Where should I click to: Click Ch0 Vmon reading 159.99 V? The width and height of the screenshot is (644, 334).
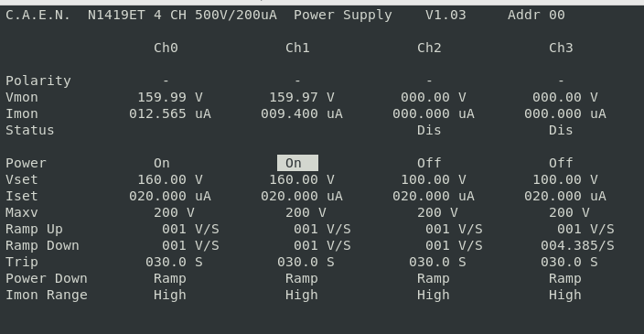pyautogui.click(x=170, y=97)
